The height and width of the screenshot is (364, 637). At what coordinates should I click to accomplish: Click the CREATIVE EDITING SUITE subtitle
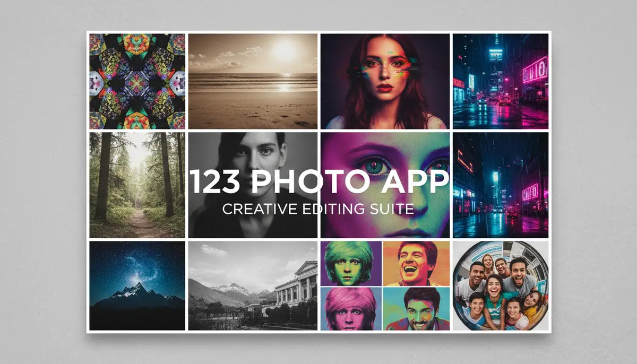317,209
